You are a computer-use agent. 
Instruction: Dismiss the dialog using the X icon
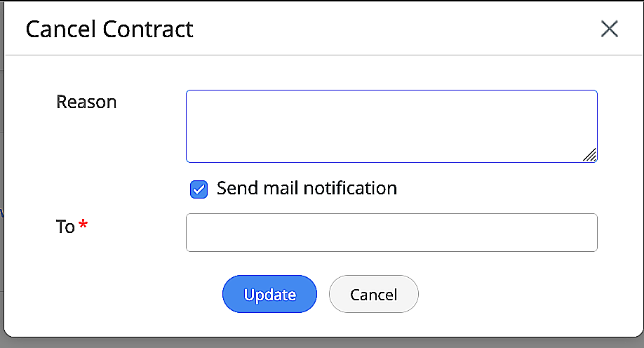pos(609,29)
